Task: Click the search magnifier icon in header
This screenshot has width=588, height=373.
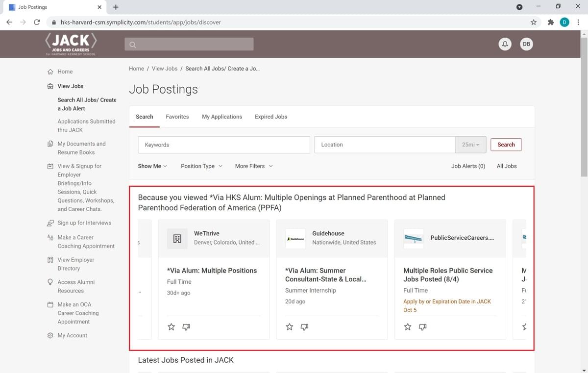Action: tap(132, 45)
